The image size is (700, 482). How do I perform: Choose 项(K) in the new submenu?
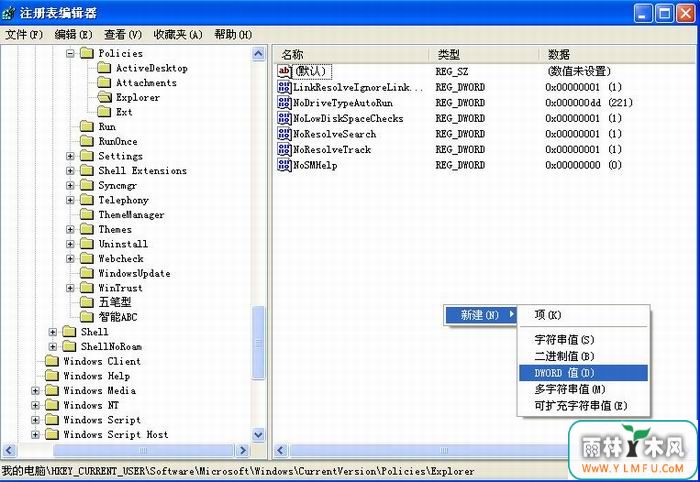tap(583, 315)
